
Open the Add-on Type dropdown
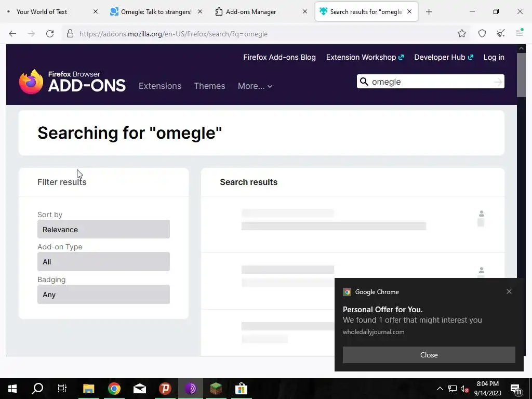click(103, 261)
